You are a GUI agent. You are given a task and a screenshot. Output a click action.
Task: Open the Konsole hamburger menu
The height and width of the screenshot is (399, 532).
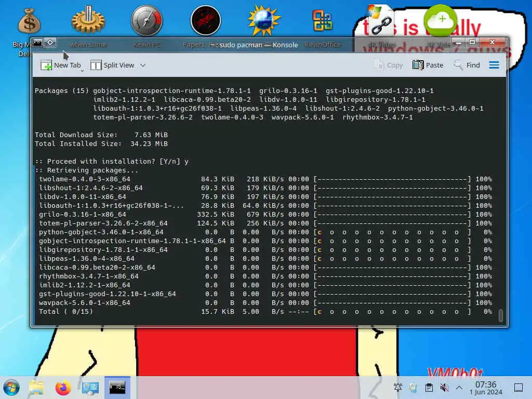pyautogui.click(x=494, y=65)
